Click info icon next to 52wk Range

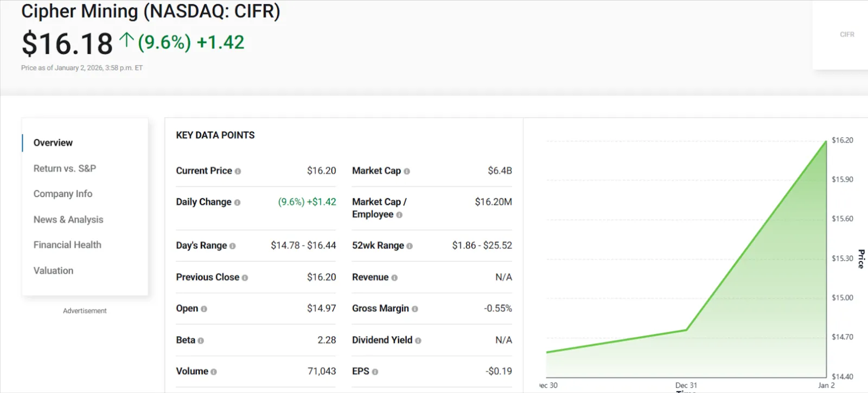[410, 246]
